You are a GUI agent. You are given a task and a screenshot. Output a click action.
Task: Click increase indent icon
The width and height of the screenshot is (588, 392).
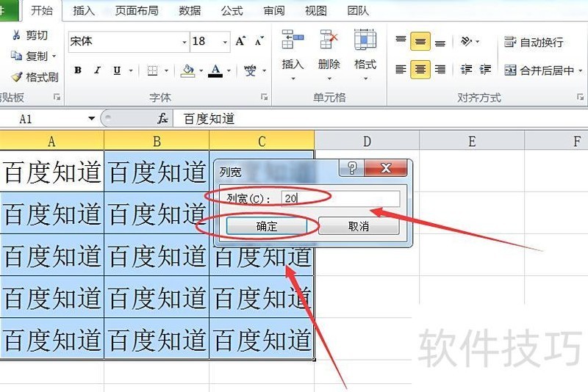click(x=485, y=70)
